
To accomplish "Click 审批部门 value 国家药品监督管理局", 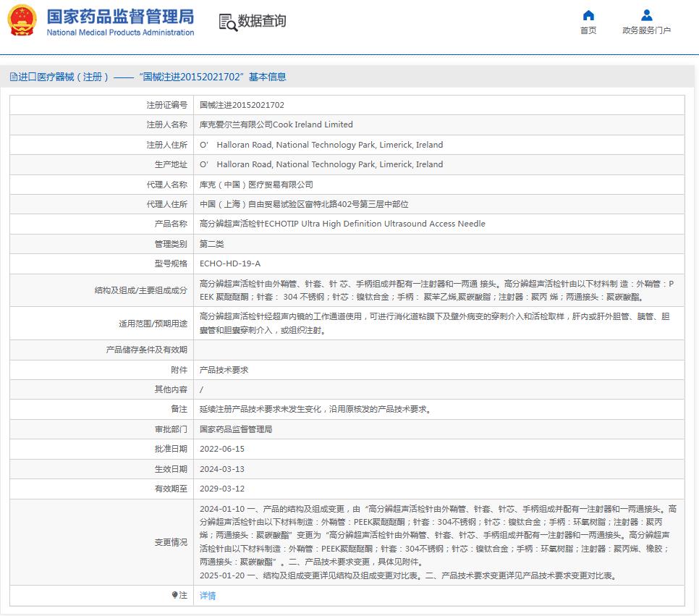I will pyautogui.click(x=235, y=429).
